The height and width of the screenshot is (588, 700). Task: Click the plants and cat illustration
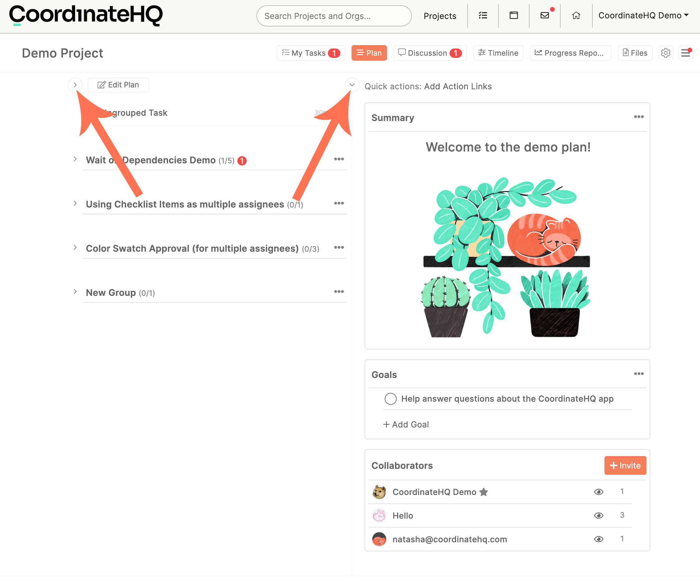coord(506,257)
